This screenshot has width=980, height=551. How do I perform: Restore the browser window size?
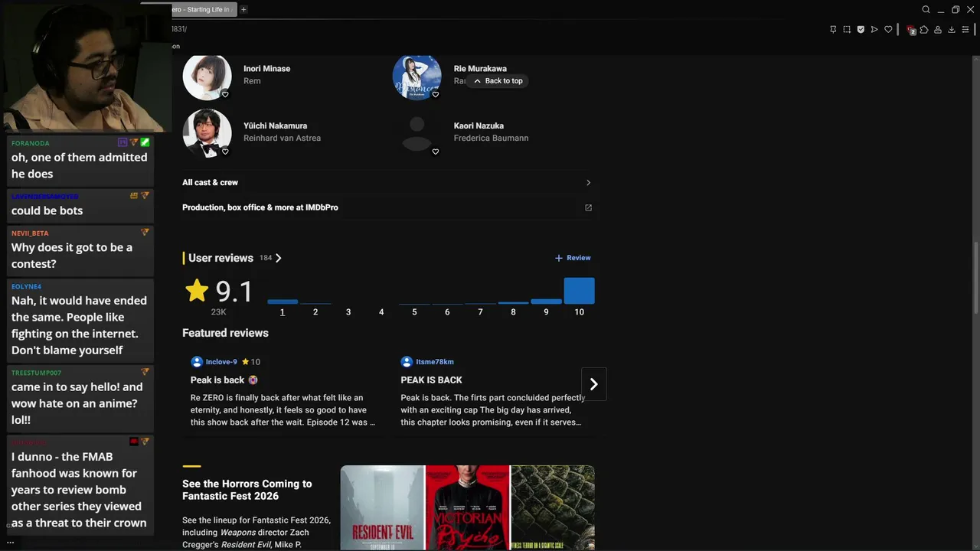click(955, 9)
